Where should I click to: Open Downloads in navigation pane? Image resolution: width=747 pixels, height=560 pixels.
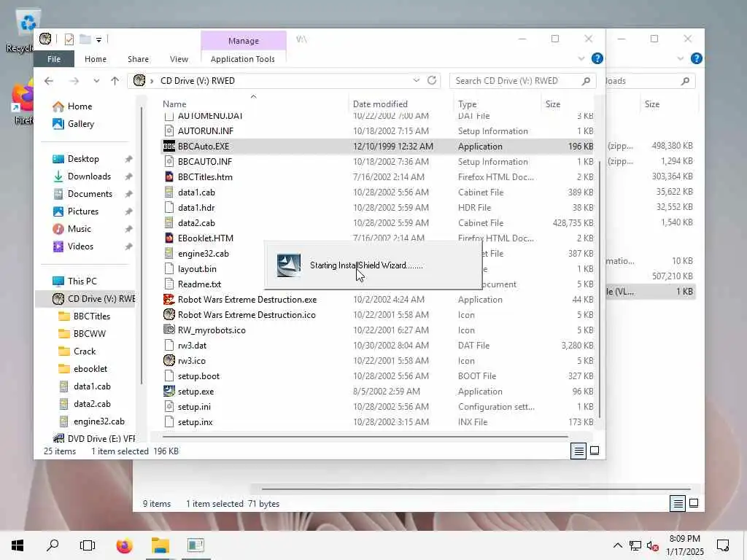(x=89, y=176)
